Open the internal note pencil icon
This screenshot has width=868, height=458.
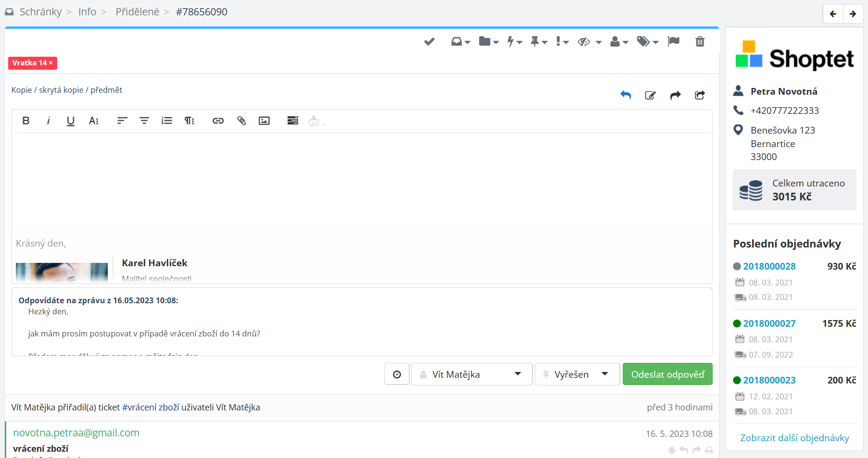tap(650, 95)
